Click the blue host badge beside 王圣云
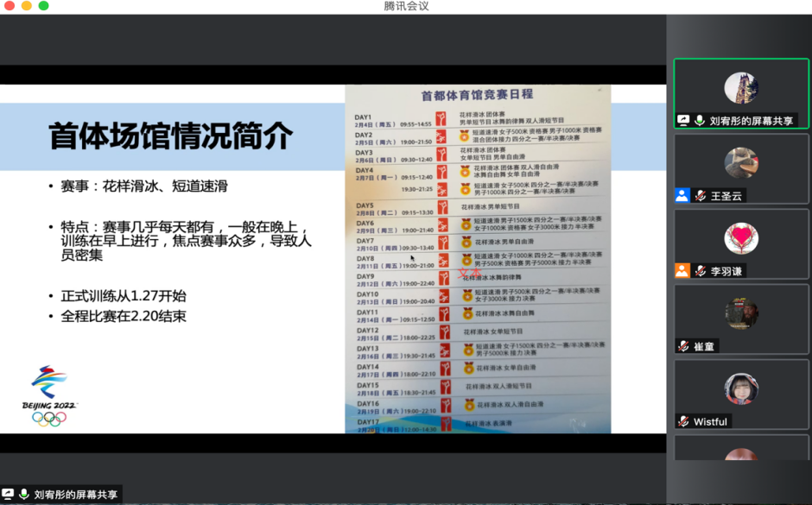Viewport: 812px width, 505px height. (x=682, y=196)
